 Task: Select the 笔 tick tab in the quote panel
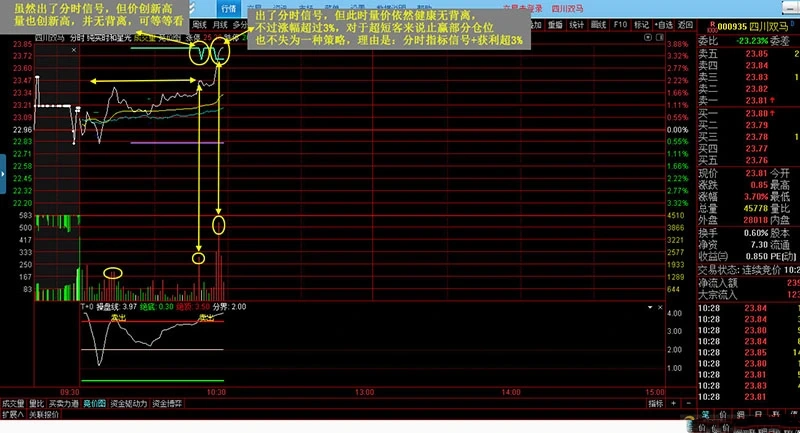coord(705,415)
